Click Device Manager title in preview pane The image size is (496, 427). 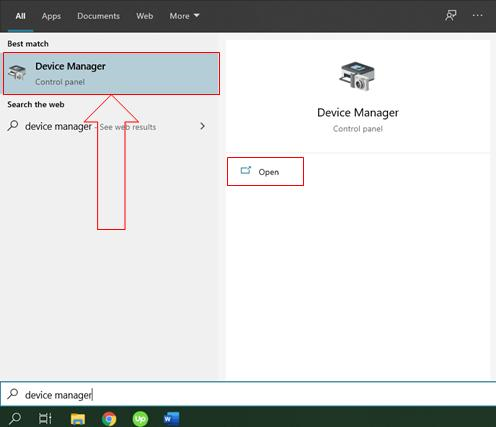358,113
